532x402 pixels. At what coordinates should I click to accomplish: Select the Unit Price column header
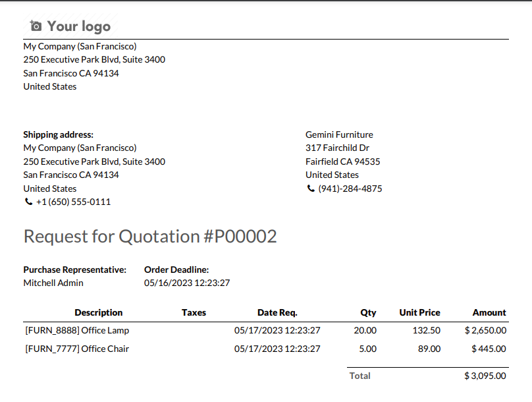pyautogui.click(x=419, y=312)
